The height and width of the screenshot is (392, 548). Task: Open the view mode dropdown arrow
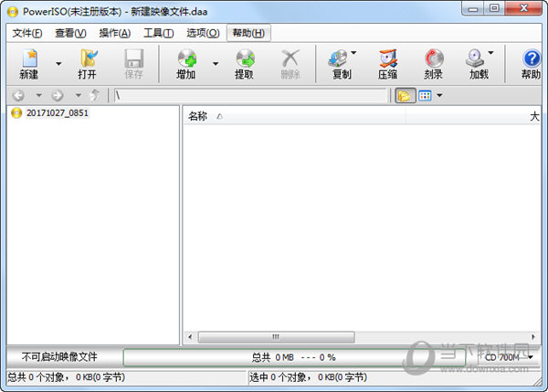[x=439, y=95]
